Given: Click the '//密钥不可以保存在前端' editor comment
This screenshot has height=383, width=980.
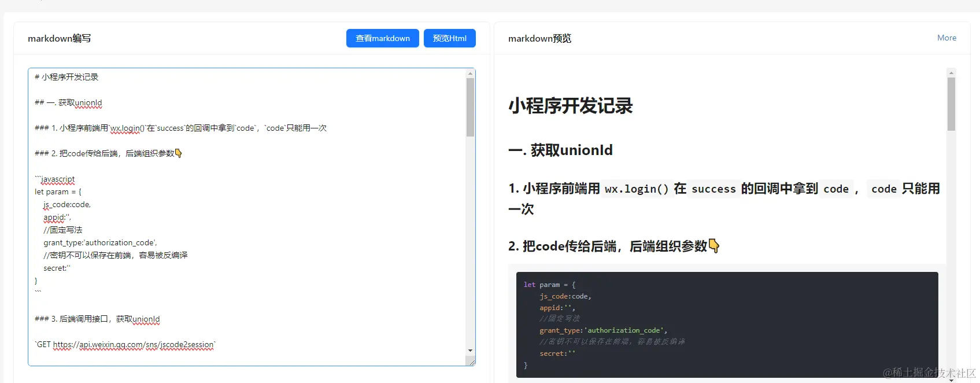Looking at the screenshot, I should [116, 255].
